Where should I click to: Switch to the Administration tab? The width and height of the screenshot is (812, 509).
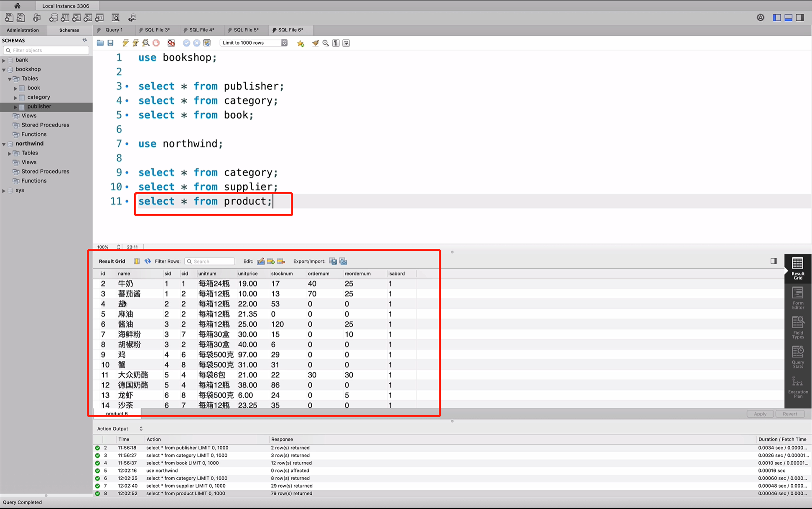point(23,30)
